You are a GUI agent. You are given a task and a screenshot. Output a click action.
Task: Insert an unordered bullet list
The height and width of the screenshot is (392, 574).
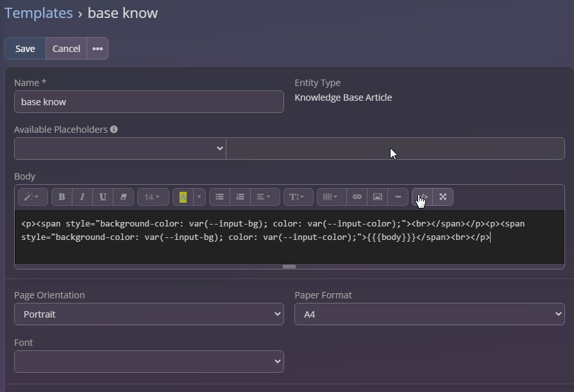coord(219,197)
